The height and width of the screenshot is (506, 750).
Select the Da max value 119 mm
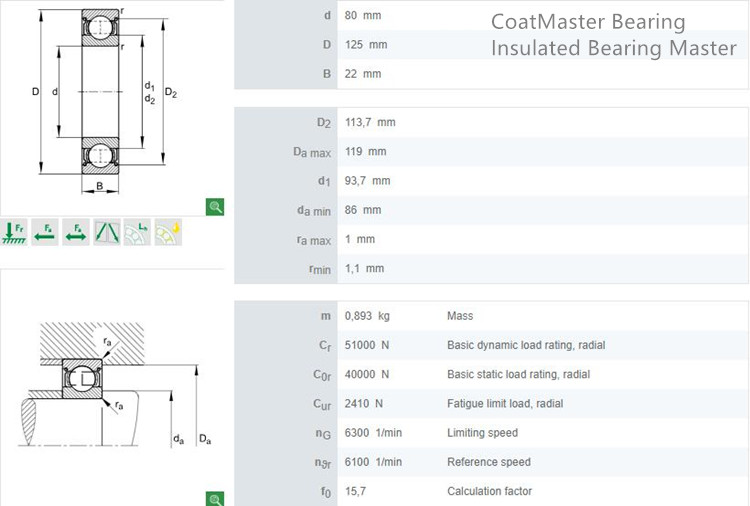click(365, 151)
